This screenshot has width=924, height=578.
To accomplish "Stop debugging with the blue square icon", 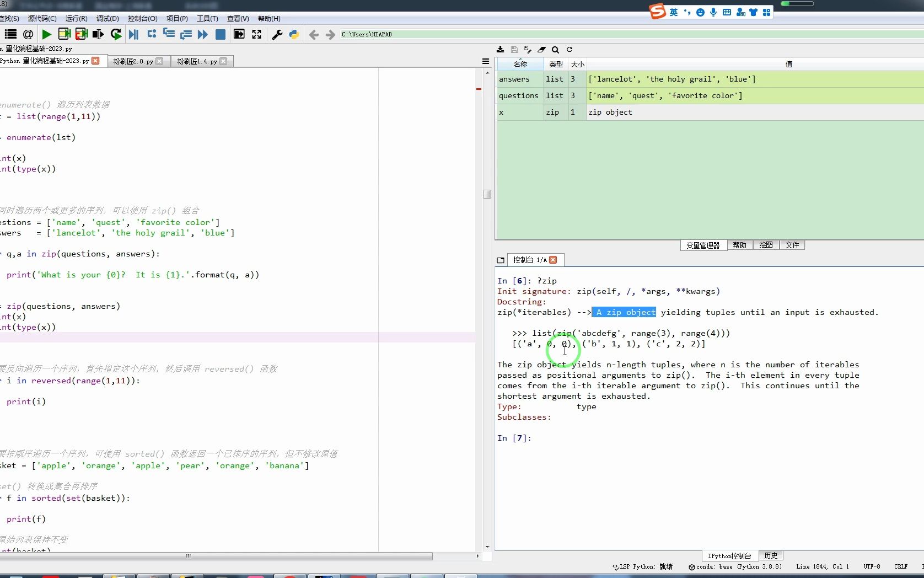I will point(220,34).
